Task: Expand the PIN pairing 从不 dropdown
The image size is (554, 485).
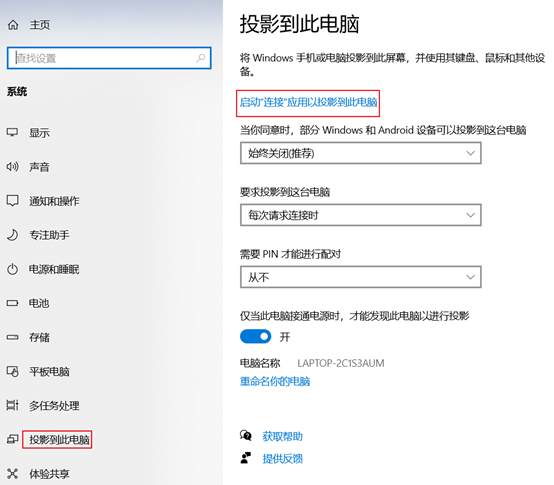Action: point(361,277)
